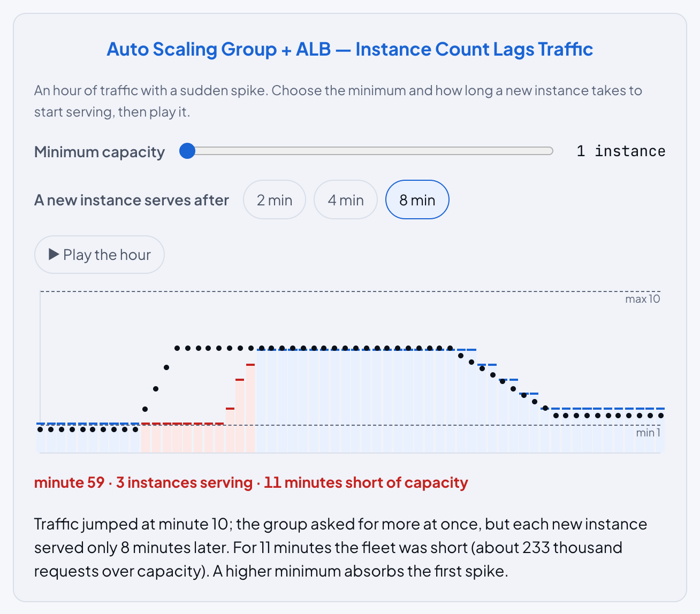
Task: Select the 2 min warm-up option
Action: click(x=275, y=200)
